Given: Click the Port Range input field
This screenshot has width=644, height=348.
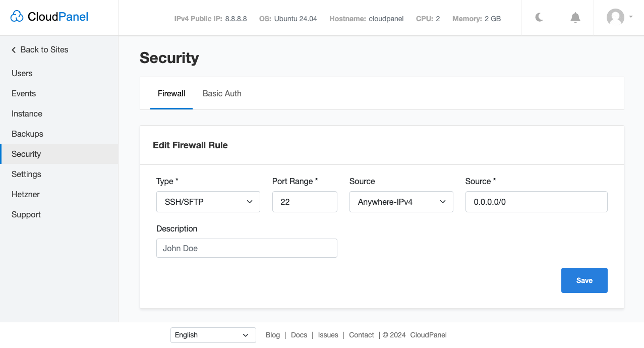Looking at the screenshot, I should point(305,202).
